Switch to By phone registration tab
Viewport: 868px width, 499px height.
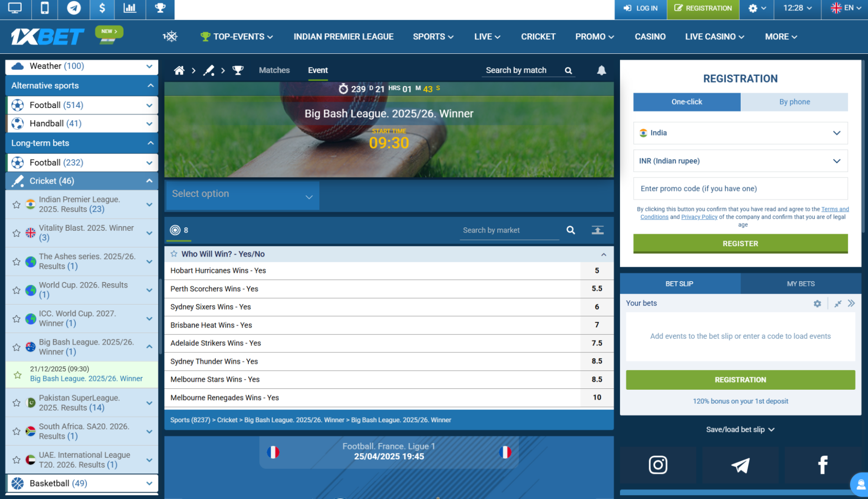[794, 102]
